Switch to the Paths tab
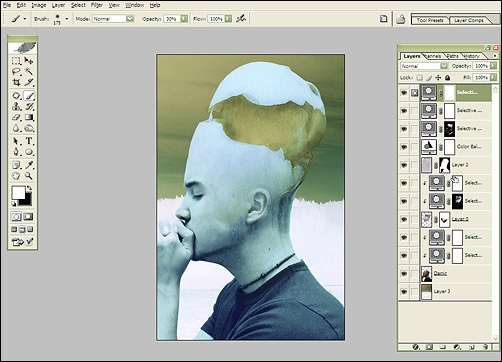502x362 pixels. [x=452, y=56]
